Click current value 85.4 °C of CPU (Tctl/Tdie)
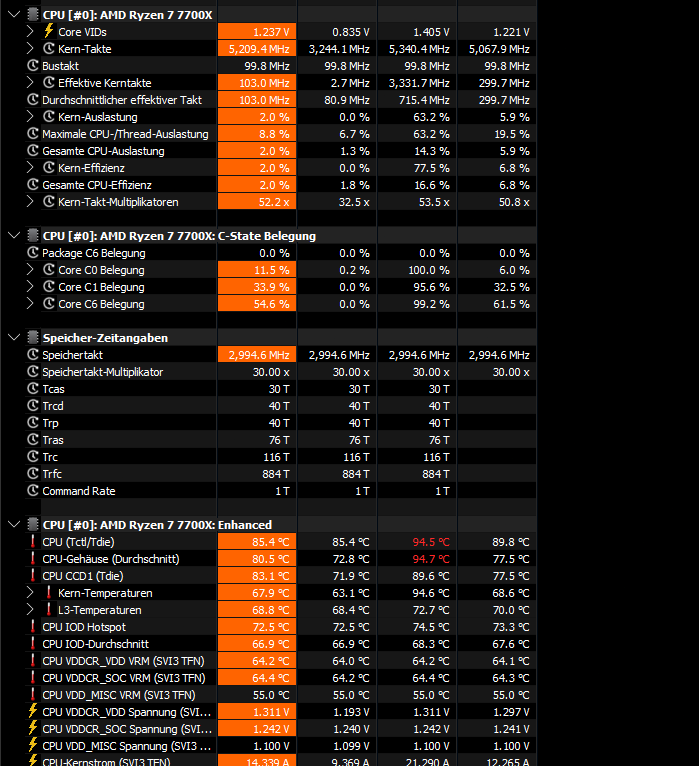This screenshot has height=766, width=699. point(270,542)
